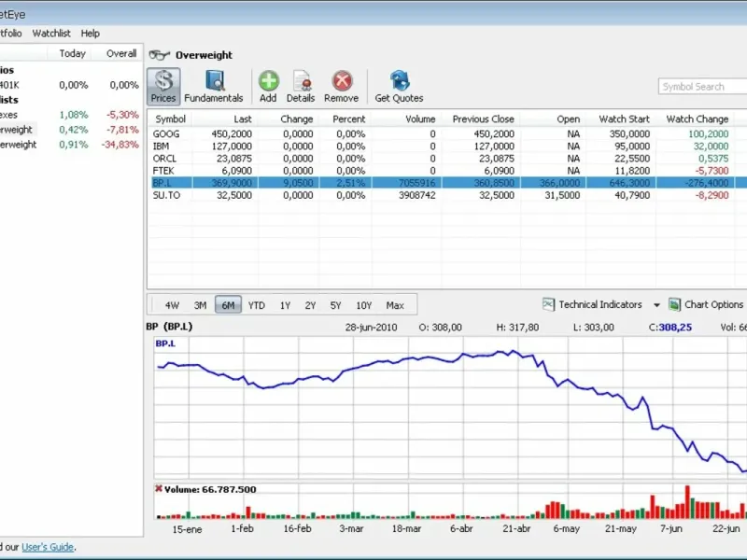Open the Watchlist menu

click(x=51, y=34)
